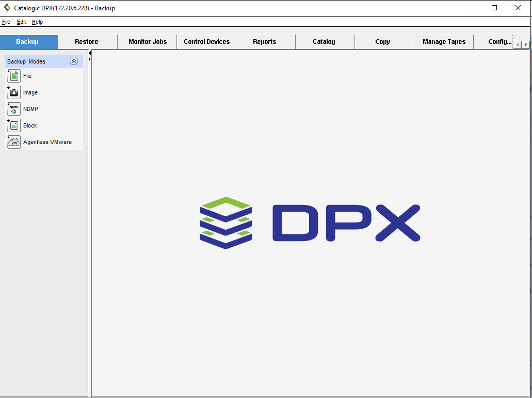This screenshot has height=398, width=532.
Task: Go to the Monitor Jobs tab
Action: [148, 42]
